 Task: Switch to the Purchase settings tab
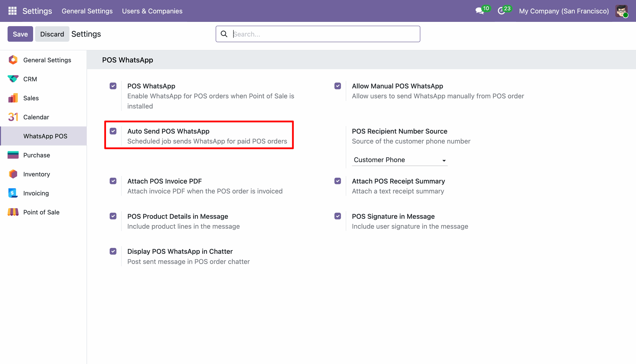click(43, 155)
